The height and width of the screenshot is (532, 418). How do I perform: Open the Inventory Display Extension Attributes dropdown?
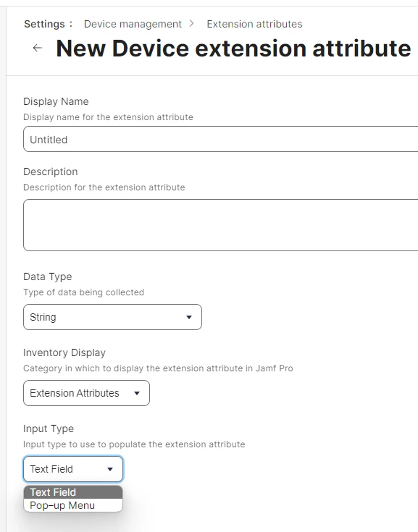click(x=86, y=393)
